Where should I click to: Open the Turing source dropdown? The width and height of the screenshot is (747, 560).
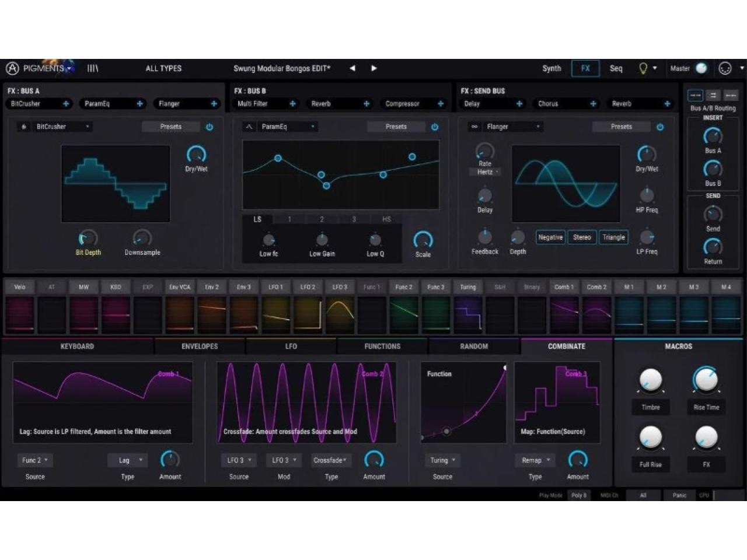(443, 460)
